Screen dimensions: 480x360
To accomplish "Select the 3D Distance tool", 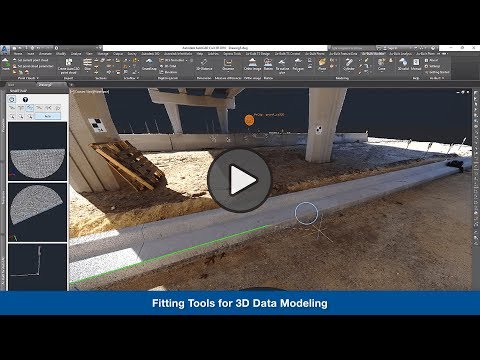I will click(x=204, y=64).
